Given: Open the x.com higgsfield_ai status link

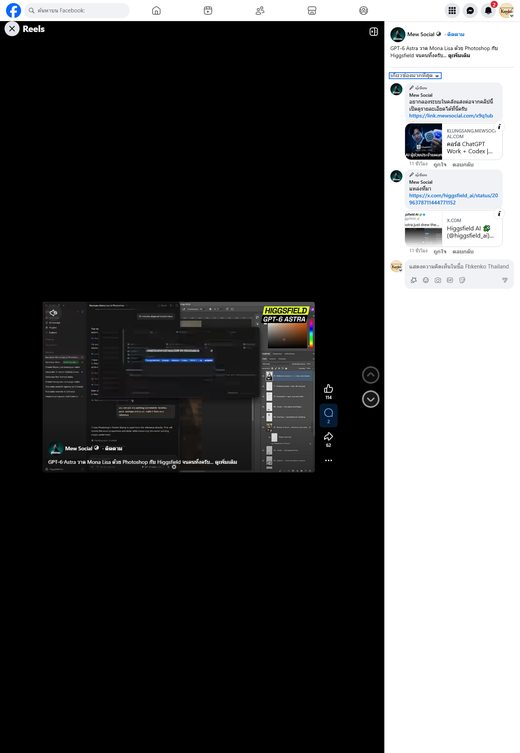Looking at the screenshot, I should [453, 199].
